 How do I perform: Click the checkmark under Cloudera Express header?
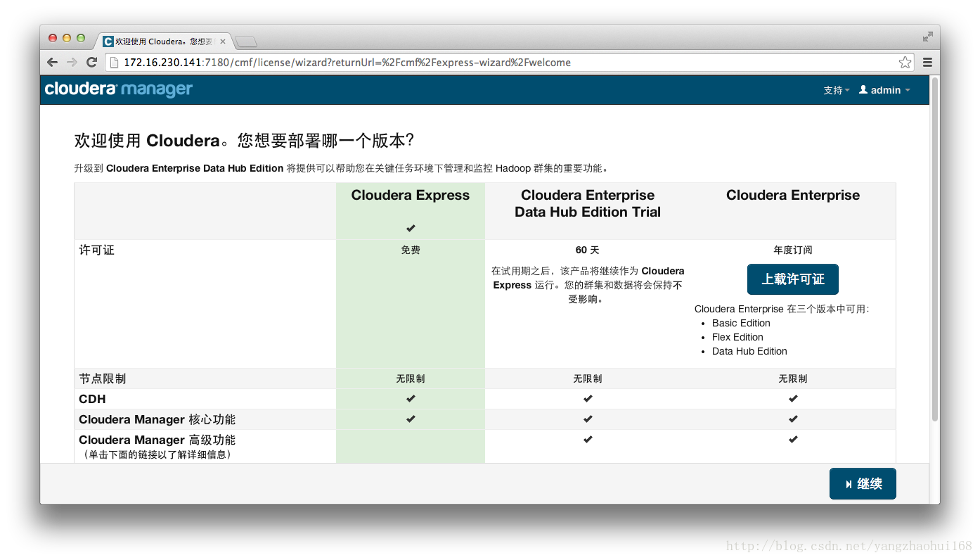tap(411, 228)
